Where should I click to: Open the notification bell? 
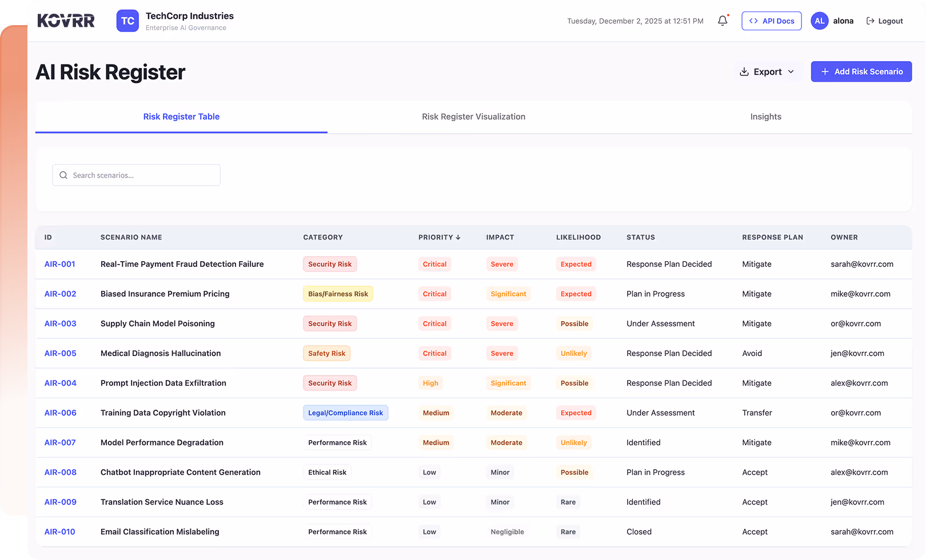point(723,20)
